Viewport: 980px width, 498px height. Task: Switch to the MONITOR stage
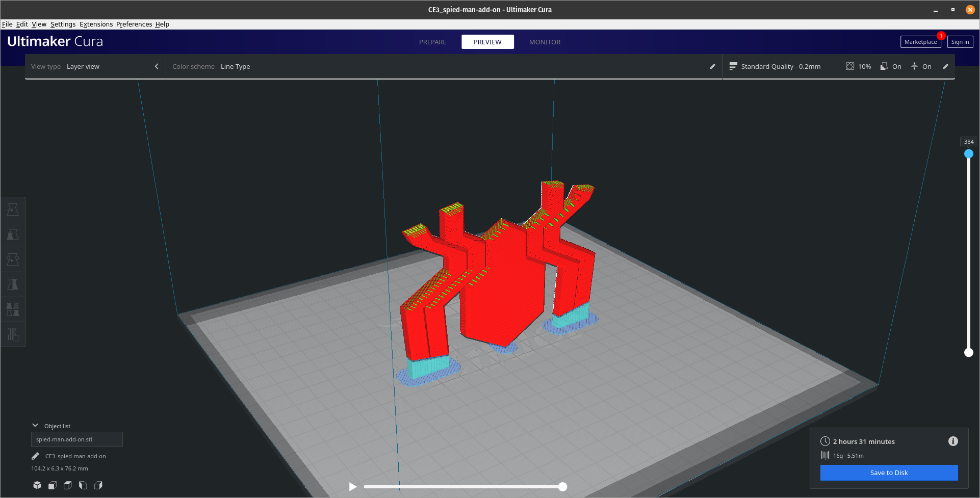point(545,42)
